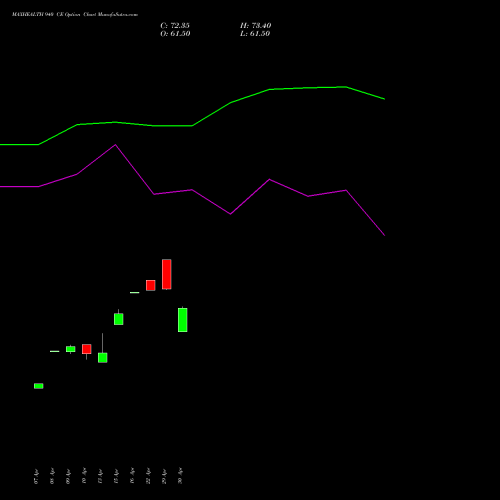Click the red candle for 10 Apr
500x500 pixels.
pyautogui.click(x=87, y=349)
